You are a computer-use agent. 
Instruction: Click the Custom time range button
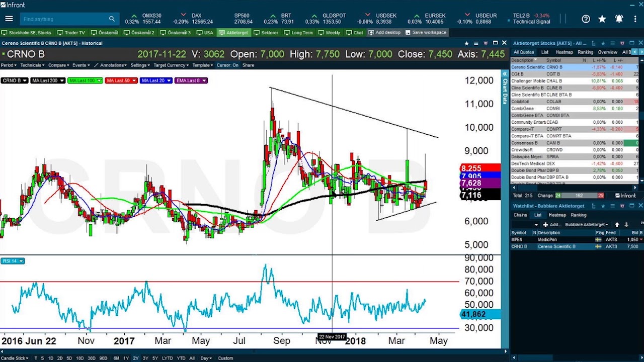(225, 358)
